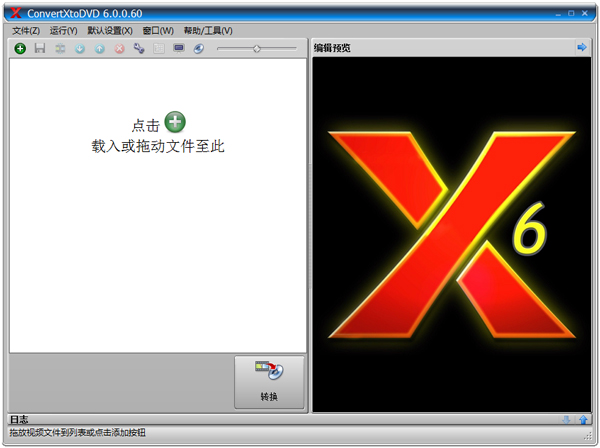600x448 pixels.
Task: Click the save project floppy icon
Action: pyautogui.click(x=40, y=49)
